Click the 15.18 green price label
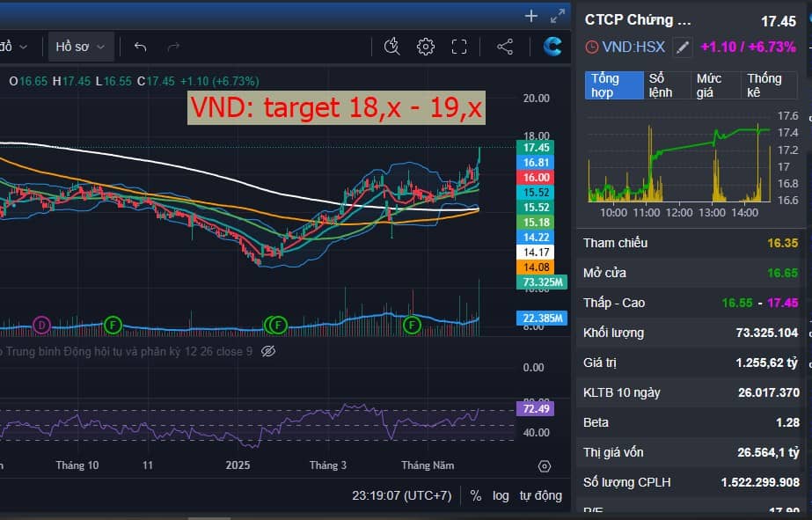This screenshot has width=812, height=520. (536, 223)
